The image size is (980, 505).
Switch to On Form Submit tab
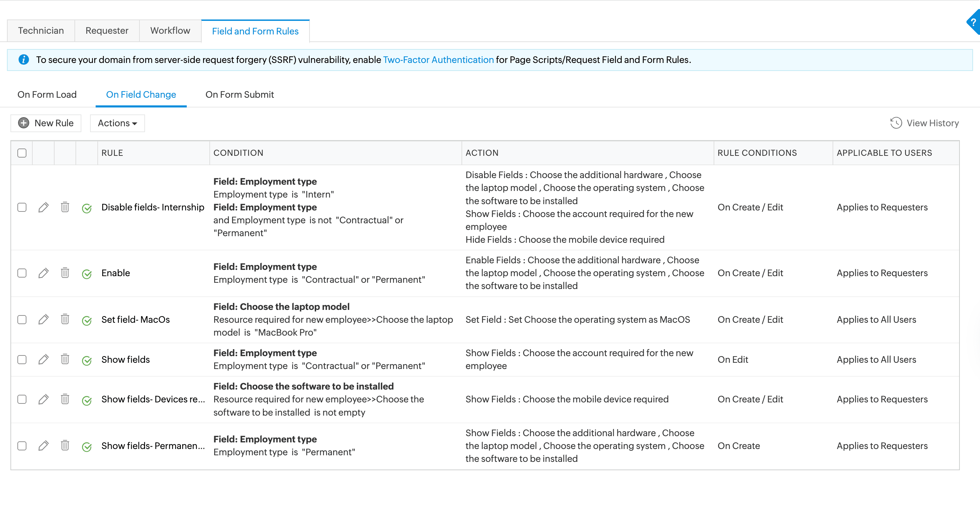pyautogui.click(x=240, y=95)
